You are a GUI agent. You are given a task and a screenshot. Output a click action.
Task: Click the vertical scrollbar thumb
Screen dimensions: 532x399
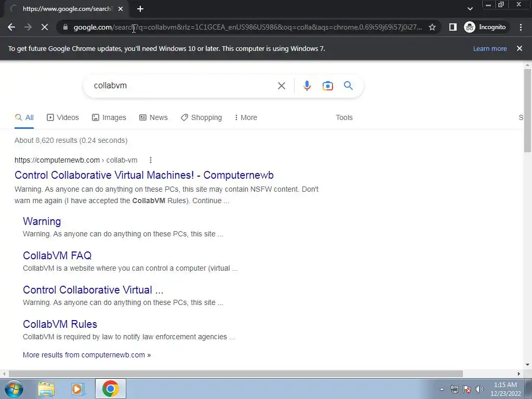coord(527,111)
